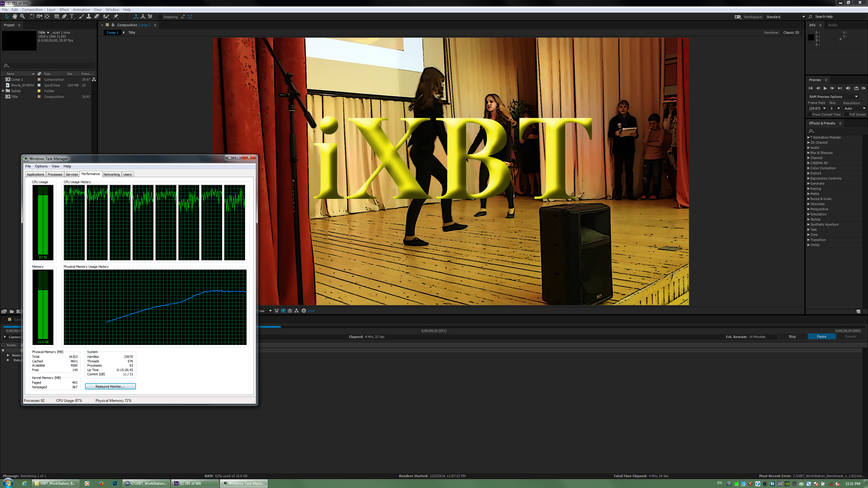Viewport: 868px width, 488px height.
Task: Click the Resource Monitor button
Action: 110,386
